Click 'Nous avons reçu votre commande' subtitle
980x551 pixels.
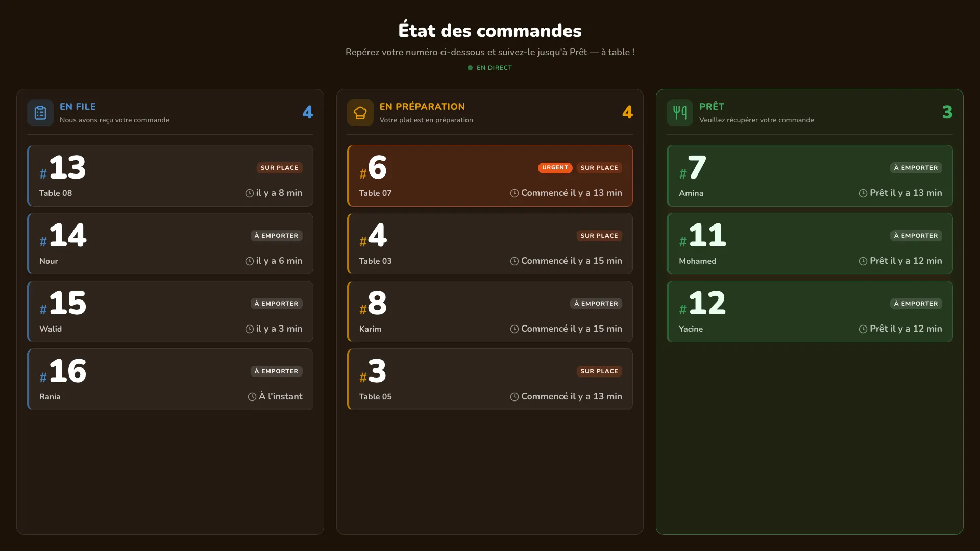[114, 120]
